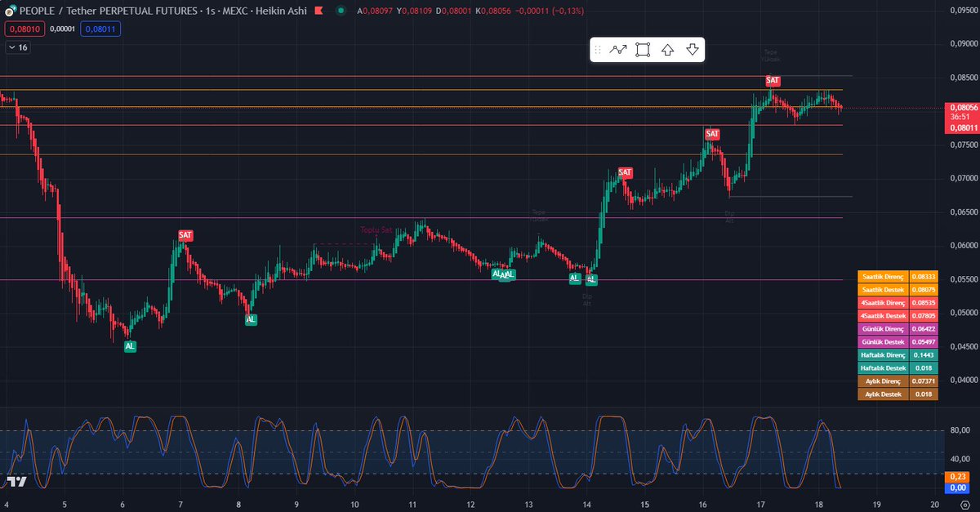The height and width of the screenshot is (512, 980).
Task: Click the '4Saatlik Direnç' table cell
Action: [x=883, y=302]
